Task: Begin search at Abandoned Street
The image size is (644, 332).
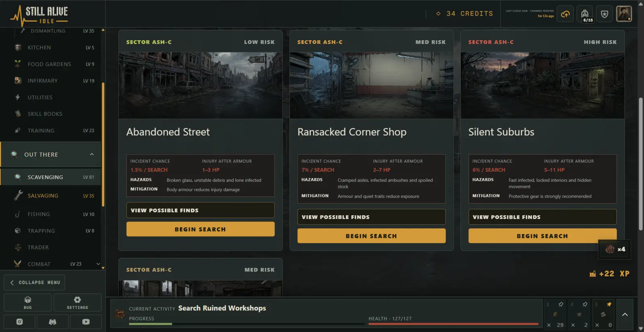Action: click(200, 229)
